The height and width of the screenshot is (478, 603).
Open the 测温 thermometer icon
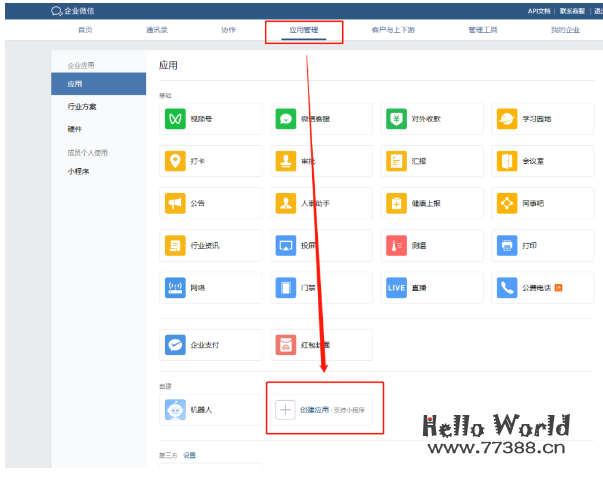click(396, 245)
